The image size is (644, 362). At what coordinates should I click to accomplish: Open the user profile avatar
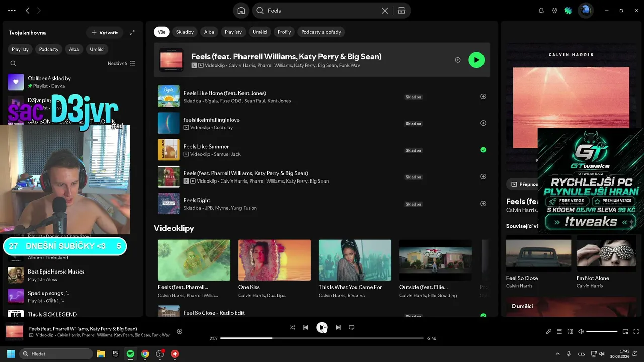(585, 10)
